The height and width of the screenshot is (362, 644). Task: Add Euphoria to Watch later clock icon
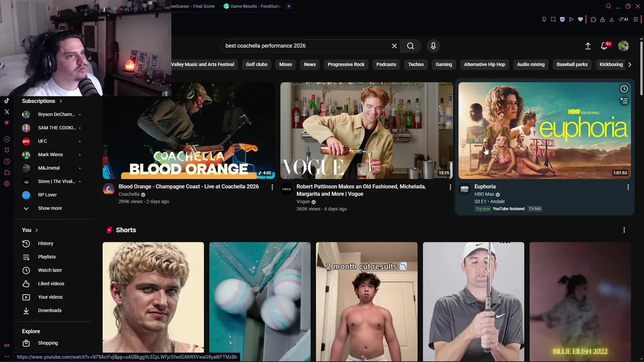624,89
